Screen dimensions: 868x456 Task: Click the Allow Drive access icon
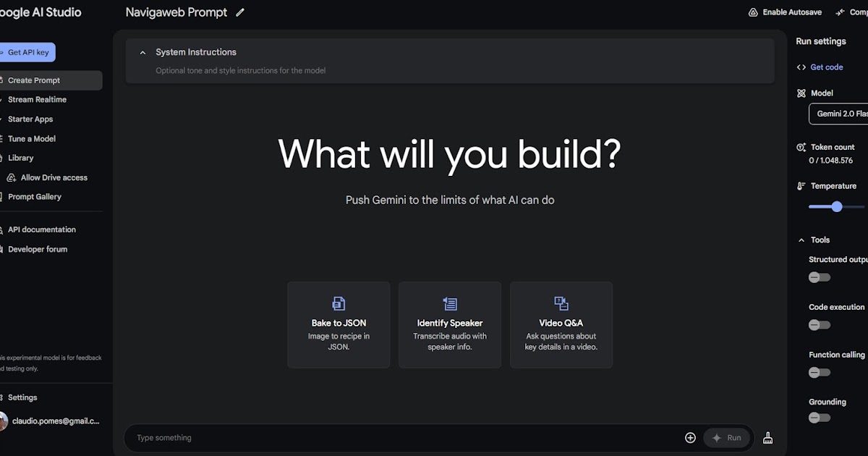coord(12,177)
